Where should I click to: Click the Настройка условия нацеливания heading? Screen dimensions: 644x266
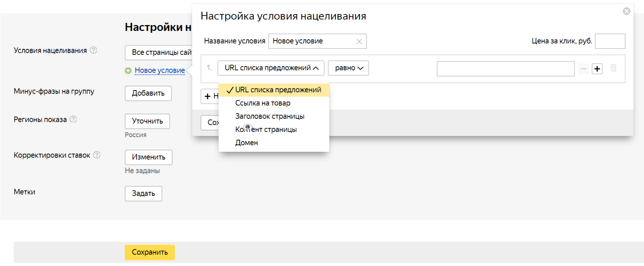(283, 16)
